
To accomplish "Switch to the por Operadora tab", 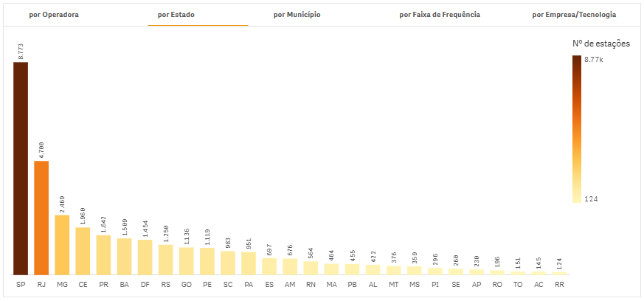I will tap(54, 15).
